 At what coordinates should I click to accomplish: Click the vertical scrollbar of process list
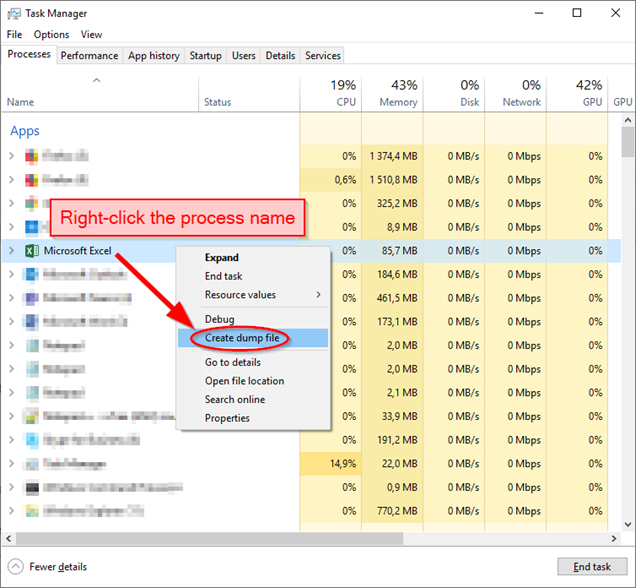tap(628, 300)
